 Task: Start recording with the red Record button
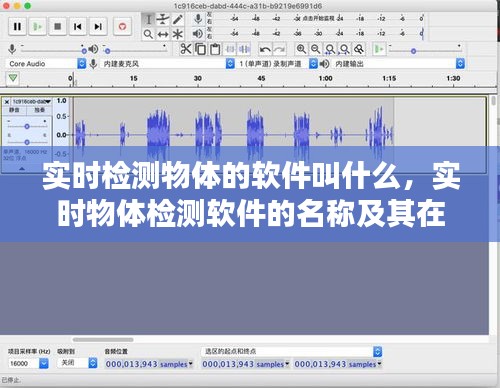(x=122, y=26)
